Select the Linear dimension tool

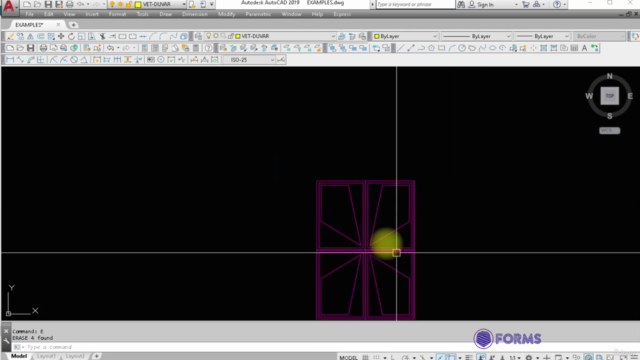10,60
